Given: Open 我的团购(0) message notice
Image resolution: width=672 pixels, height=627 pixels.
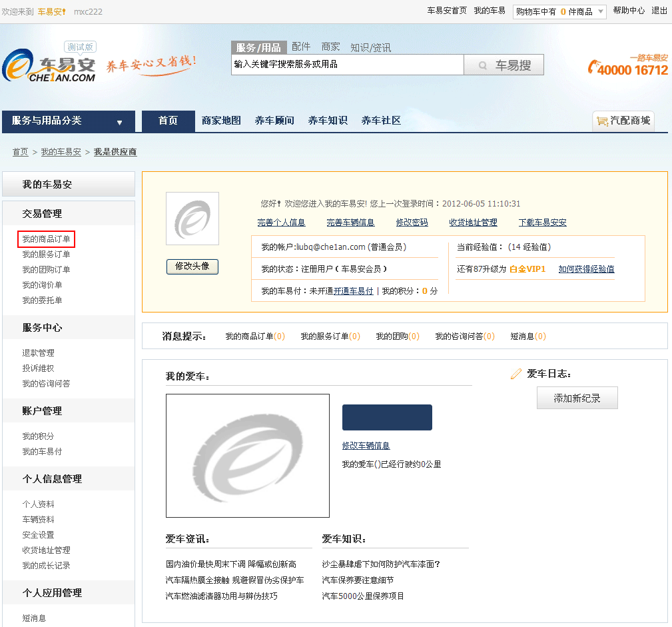Looking at the screenshot, I should 398,336.
